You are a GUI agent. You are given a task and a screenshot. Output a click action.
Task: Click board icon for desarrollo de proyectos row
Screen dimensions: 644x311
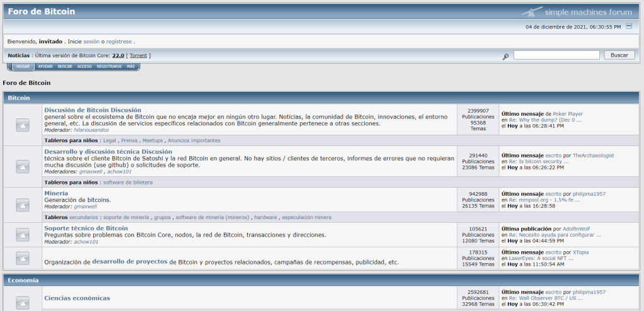tap(23, 258)
